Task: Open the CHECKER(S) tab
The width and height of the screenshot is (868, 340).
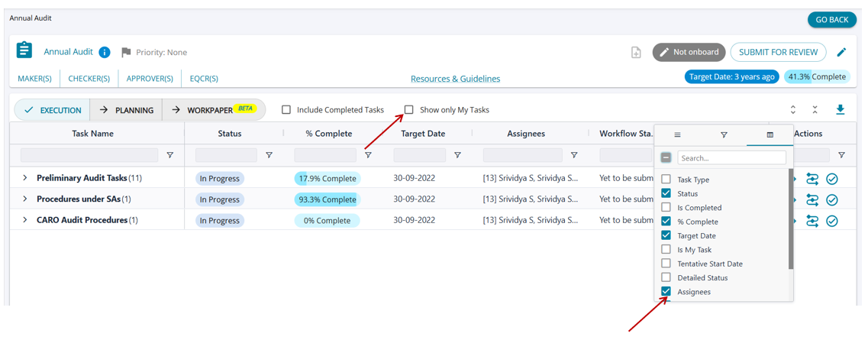Action: tap(89, 78)
